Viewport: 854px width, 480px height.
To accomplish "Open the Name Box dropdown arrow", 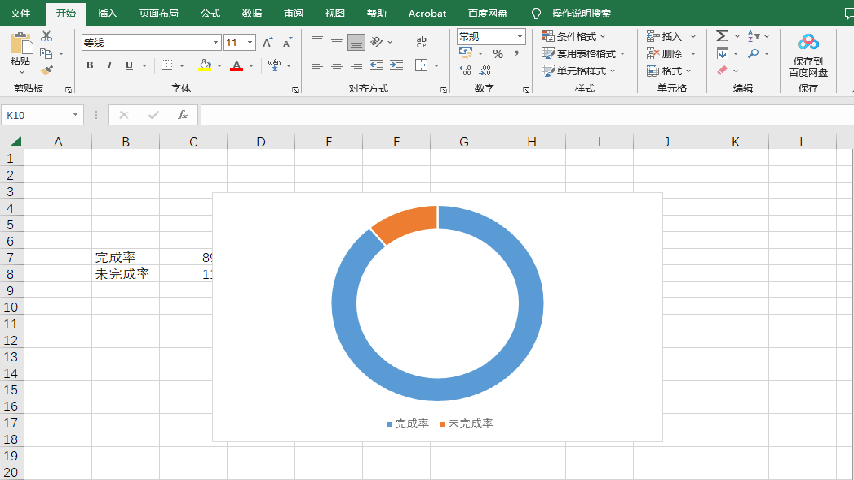I will pos(75,115).
